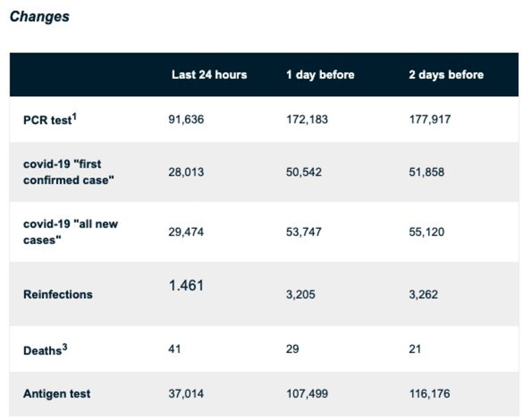Click the footnote 3 superscript on Deaths
The width and height of the screenshot is (523, 420).
point(65,347)
